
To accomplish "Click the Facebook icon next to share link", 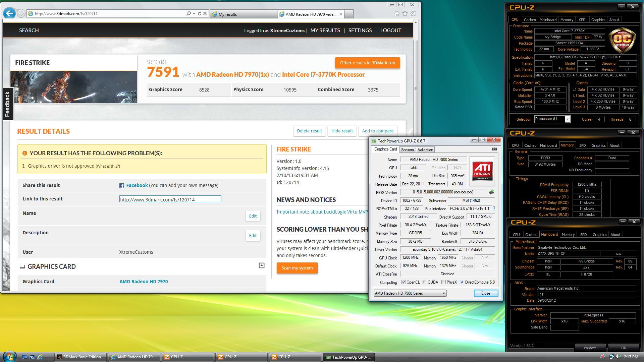I will click(x=122, y=186).
